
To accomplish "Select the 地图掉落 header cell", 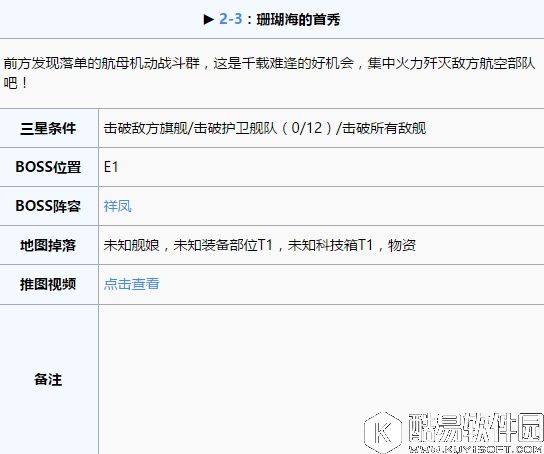I will point(49,245).
